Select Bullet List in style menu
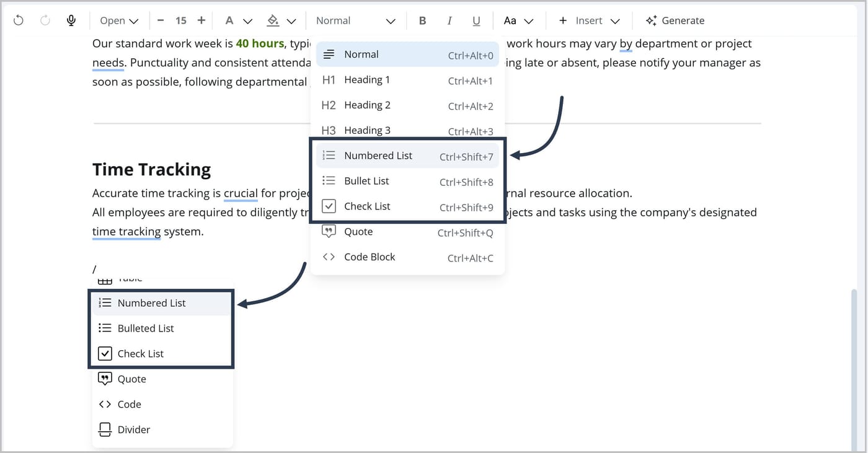 coord(407,181)
